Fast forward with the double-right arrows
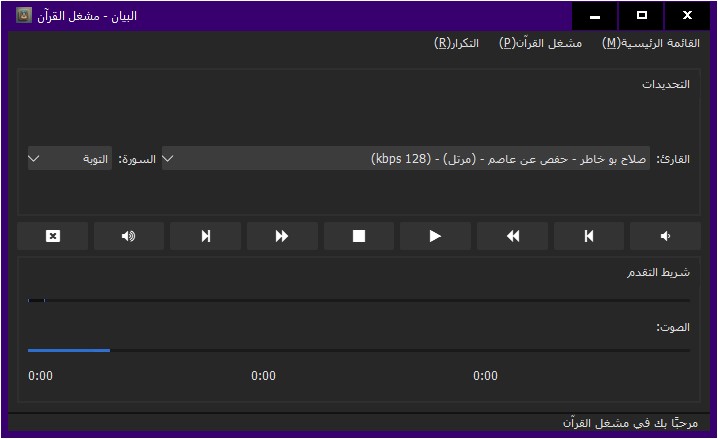This screenshot has width=718, height=439. point(282,236)
